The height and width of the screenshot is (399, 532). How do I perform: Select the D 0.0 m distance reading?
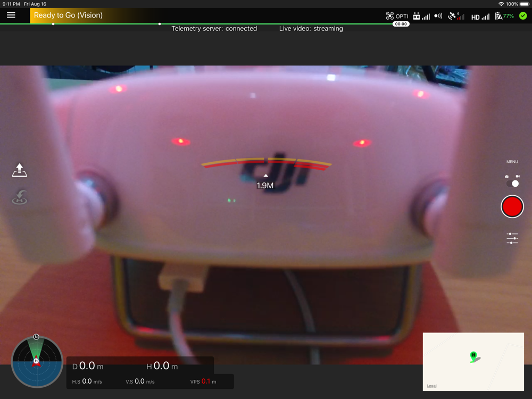(x=88, y=366)
